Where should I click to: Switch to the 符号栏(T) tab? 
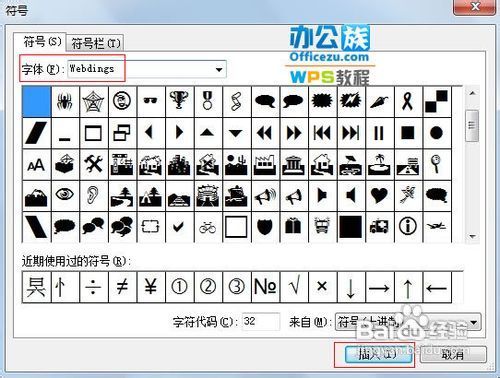click(x=96, y=43)
